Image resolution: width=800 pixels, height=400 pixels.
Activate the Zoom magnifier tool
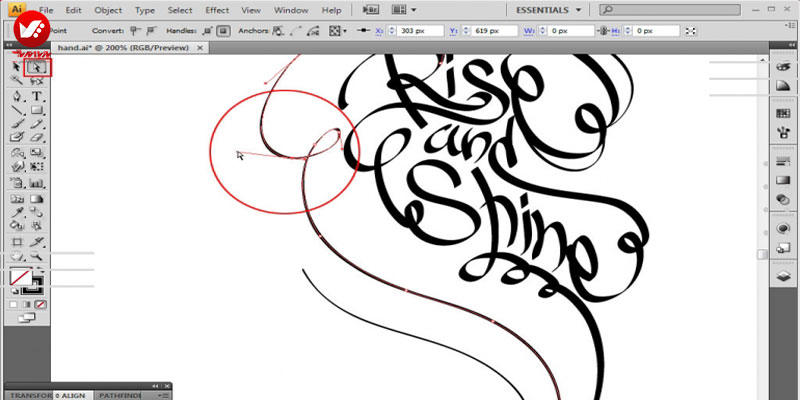(37, 256)
